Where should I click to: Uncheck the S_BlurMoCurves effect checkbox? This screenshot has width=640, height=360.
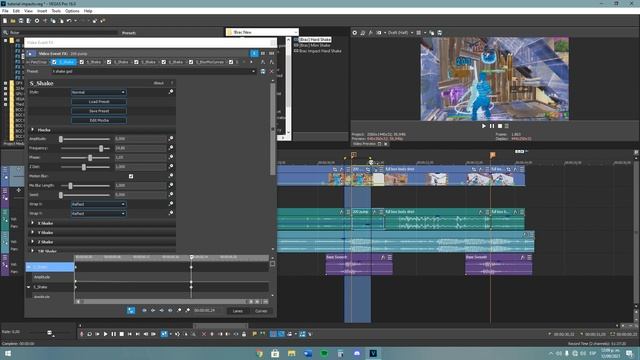point(191,62)
